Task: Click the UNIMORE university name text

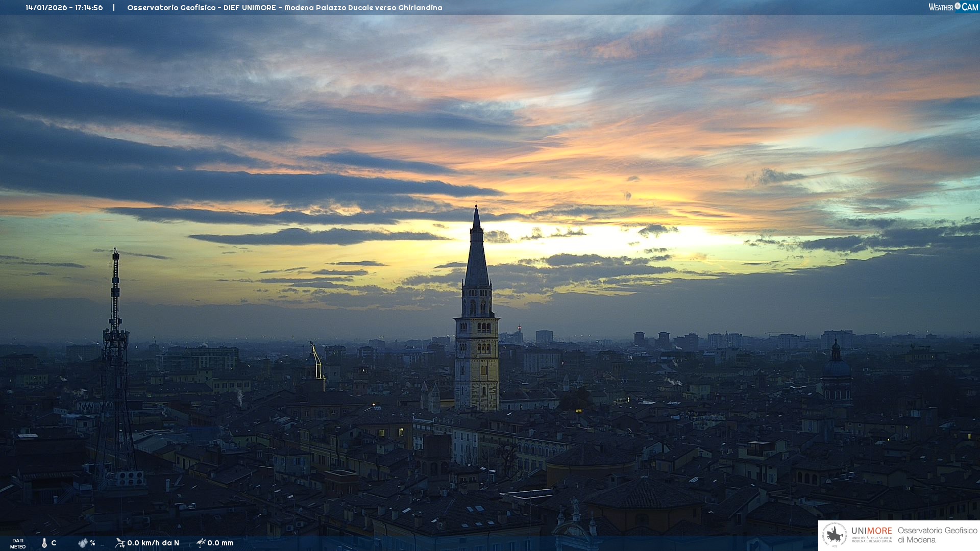Action: click(871, 531)
